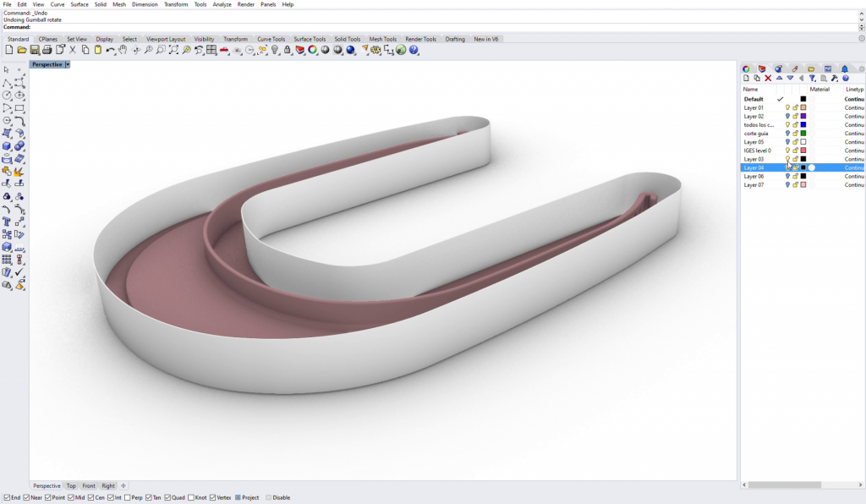Switch to the Top viewport tab

coord(71,486)
